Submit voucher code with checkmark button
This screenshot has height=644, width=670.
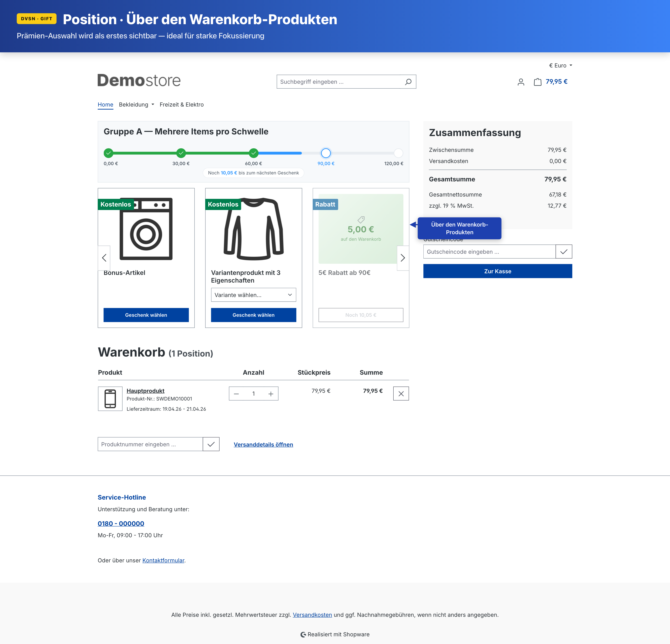coord(563,252)
